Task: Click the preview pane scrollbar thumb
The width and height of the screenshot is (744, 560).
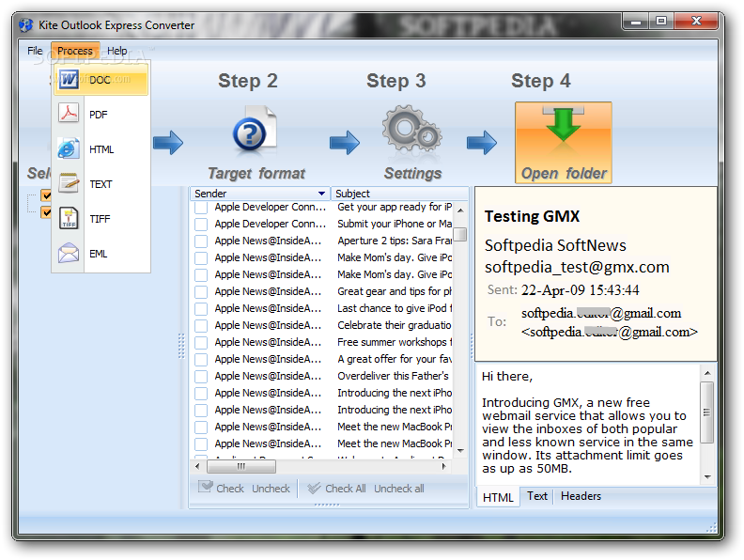Action: [707, 412]
